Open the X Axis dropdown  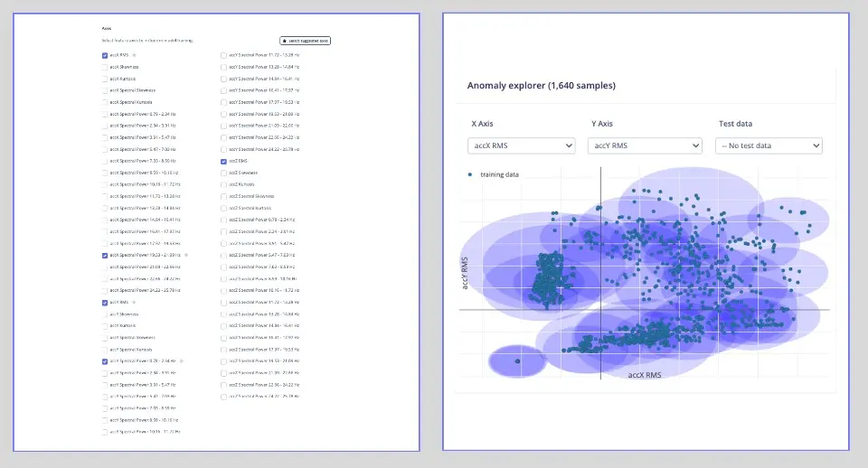[522, 145]
